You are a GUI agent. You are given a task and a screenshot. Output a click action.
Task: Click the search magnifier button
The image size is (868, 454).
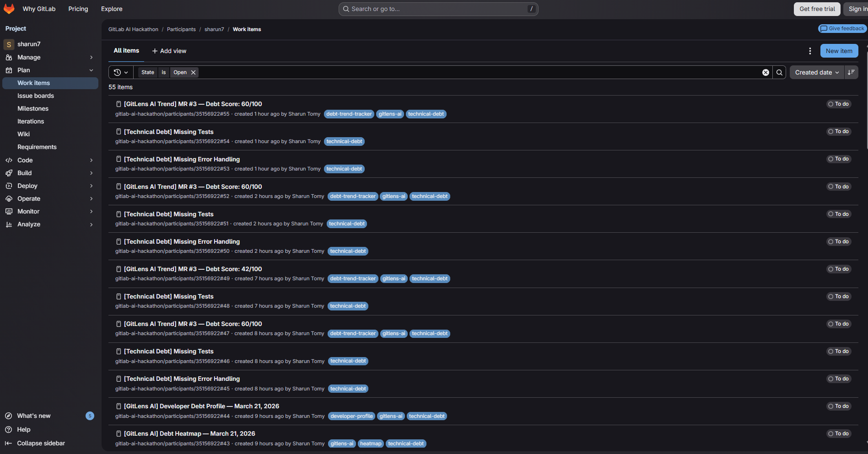tap(779, 72)
